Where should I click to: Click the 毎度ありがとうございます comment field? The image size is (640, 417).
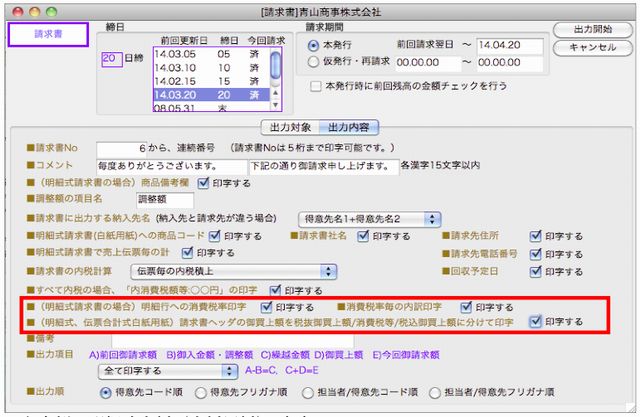172,166
